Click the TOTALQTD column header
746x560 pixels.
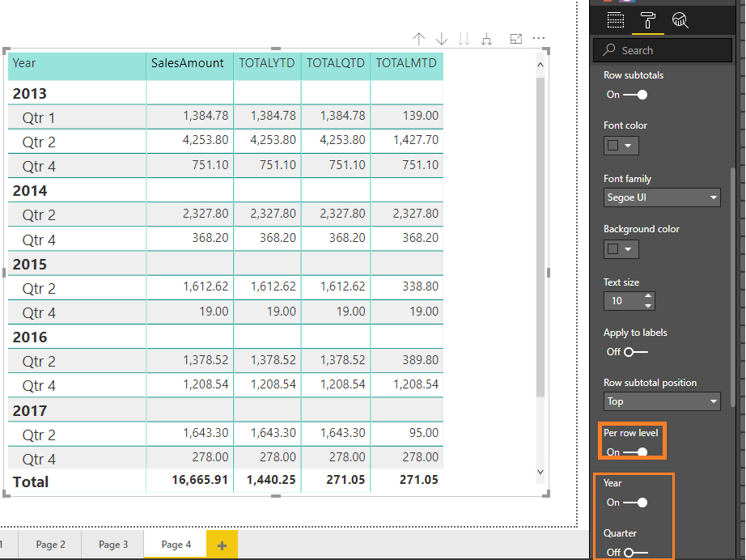pos(336,66)
